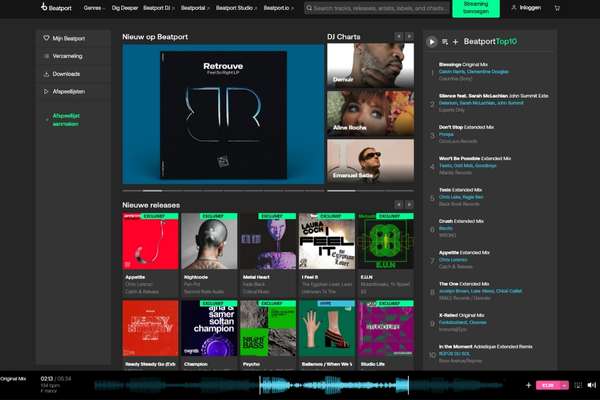Viewport: 600px width, 400px height.
Task: Click In the Moment Adriatique remix title
Action: pos(486,347)
